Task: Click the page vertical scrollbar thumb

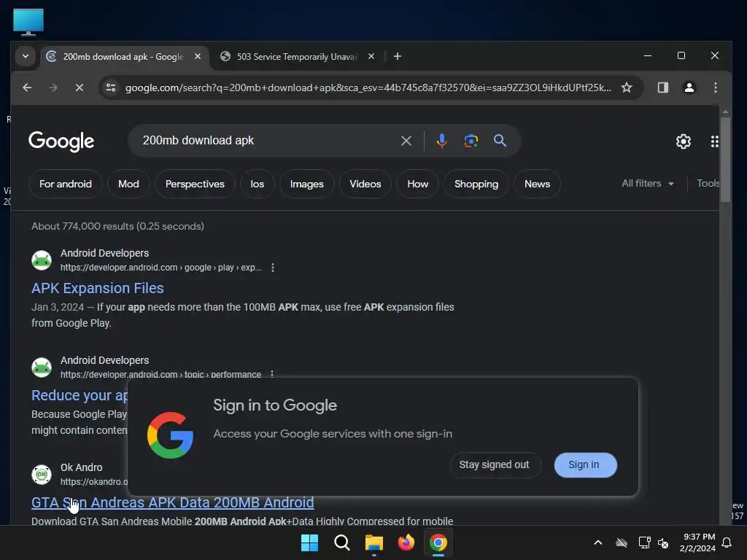Action: (x=725, y=160)
